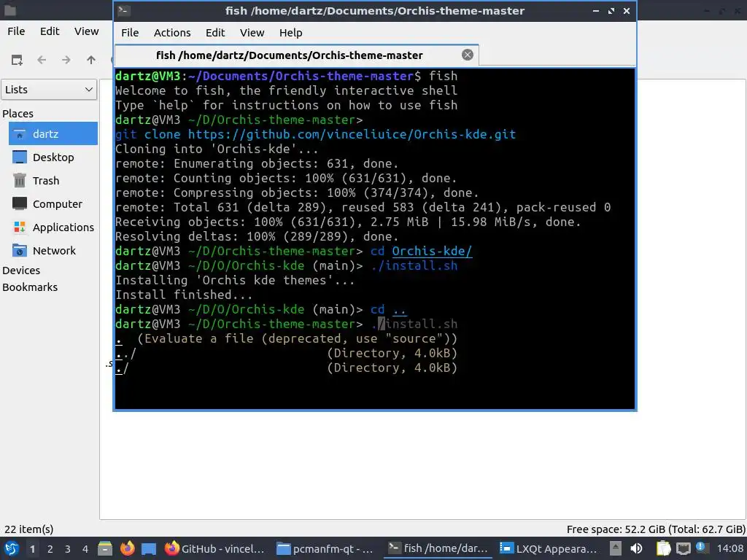Click the 14:08 clock in panel
This screenshot has width=747, height=560.
(729, 549)
